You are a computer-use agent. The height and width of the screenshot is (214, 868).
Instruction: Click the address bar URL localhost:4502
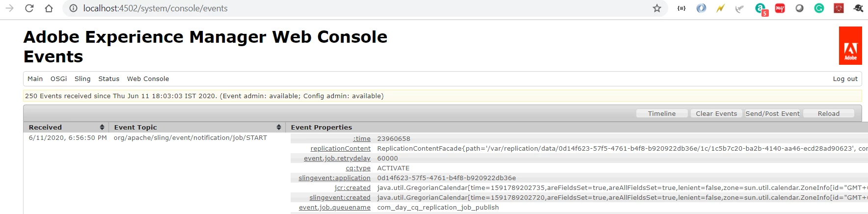(x=155, y=8)
